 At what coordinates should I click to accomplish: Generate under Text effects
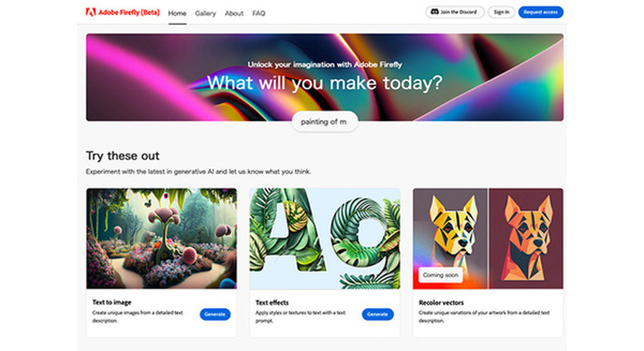377,314
